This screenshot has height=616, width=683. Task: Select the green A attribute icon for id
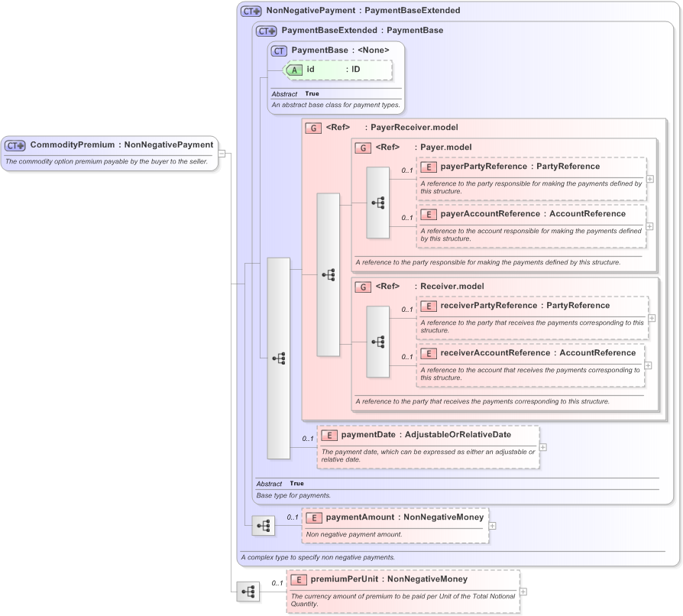click(x=294, y=70)
